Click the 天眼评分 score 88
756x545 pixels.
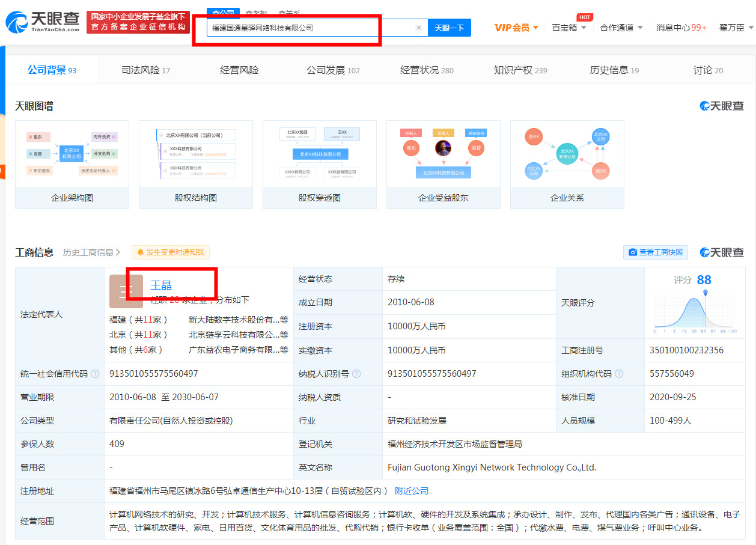coord(704,280)
